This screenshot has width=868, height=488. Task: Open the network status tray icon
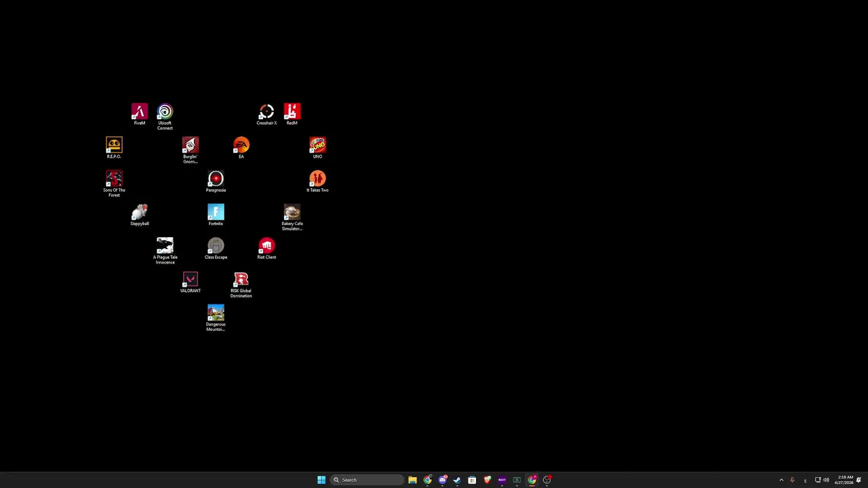(x=818, y=480)
